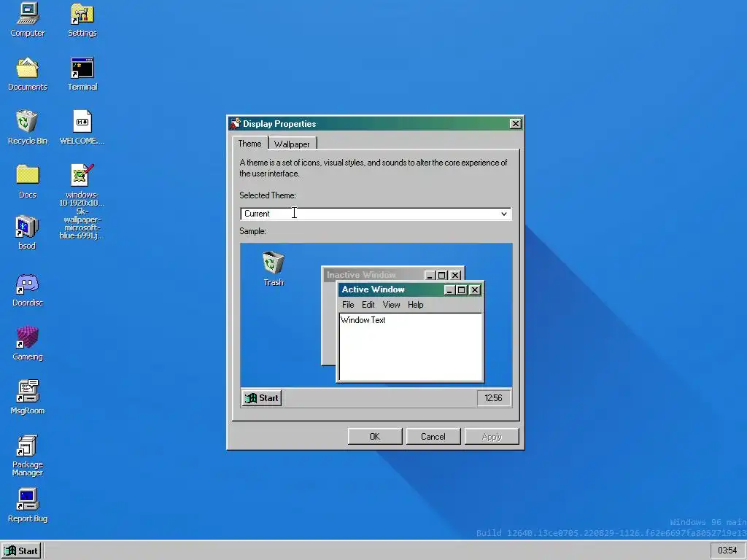
Task: Click the Current theme combo box field
Action: 376,214
